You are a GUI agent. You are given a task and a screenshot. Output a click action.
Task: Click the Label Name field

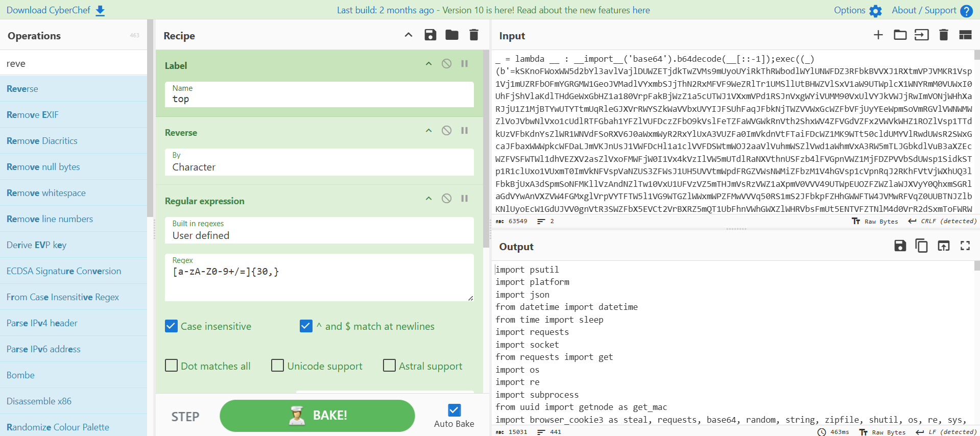[x=319, y=94]
